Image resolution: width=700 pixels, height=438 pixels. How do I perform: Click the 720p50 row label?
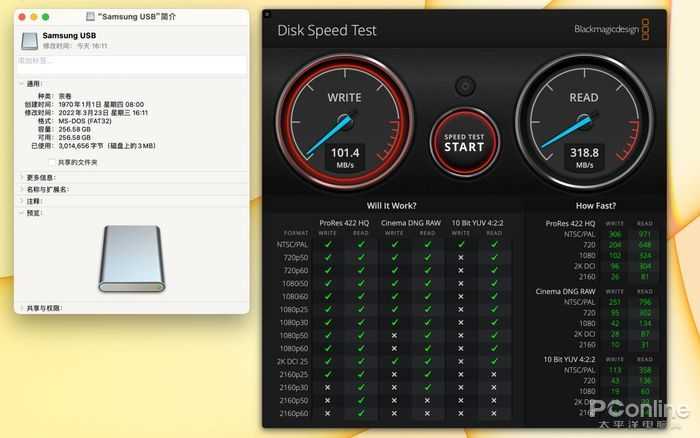tap(296, 258)
